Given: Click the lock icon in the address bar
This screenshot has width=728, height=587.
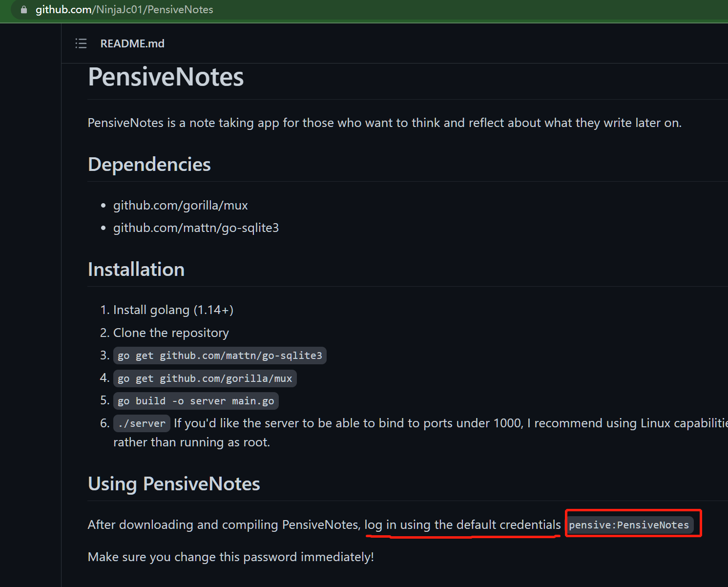Looking at the screenshot, I should [x=24, y=10].
